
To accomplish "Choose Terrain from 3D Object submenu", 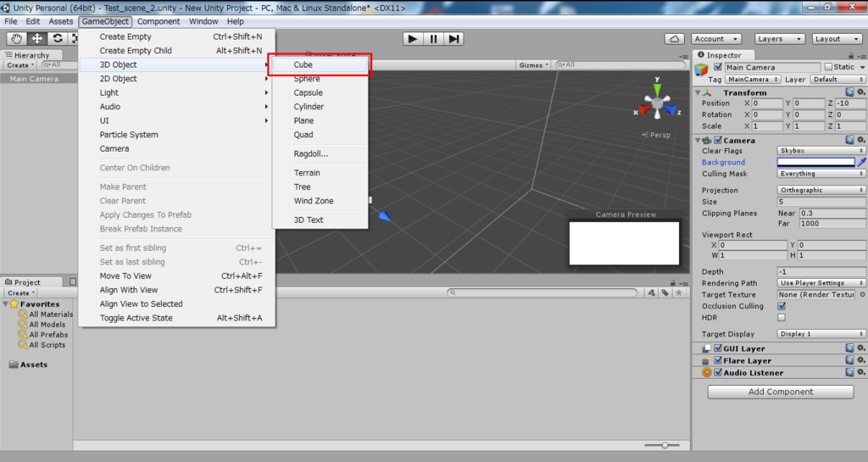I will (320, 173).
